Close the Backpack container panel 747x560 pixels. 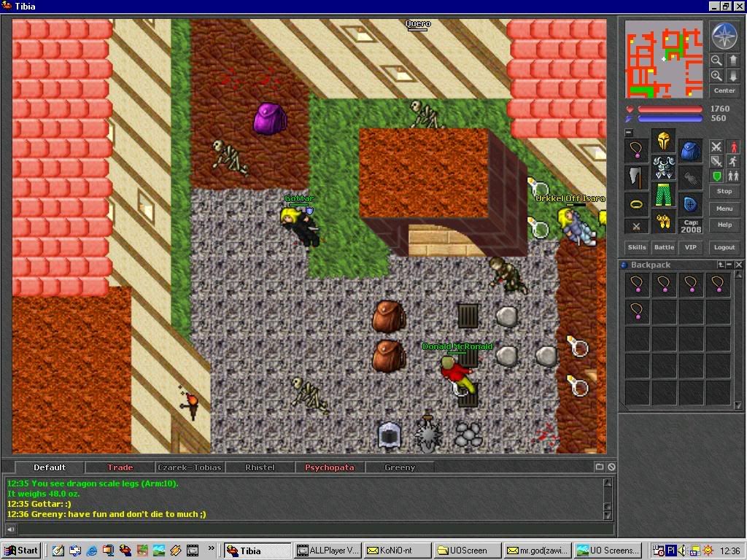[738, 265]
